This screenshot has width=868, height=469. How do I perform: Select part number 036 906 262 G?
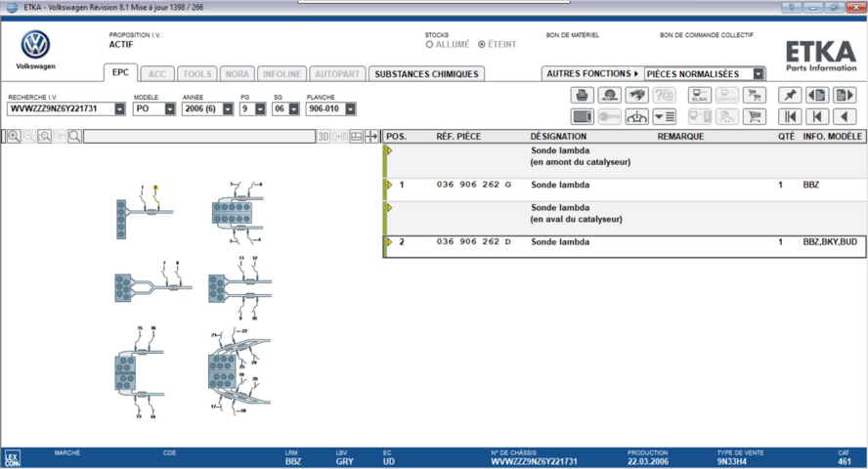(x=474, y=185)
